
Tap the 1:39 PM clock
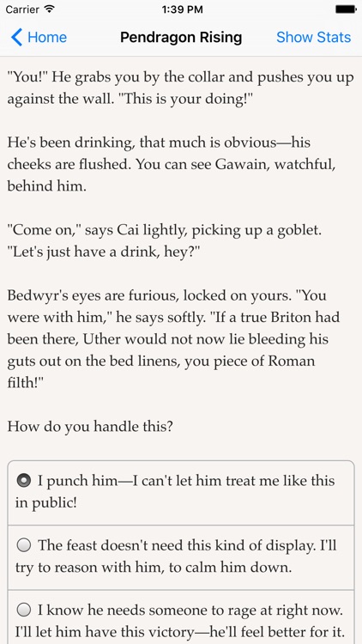click(182, 9)
